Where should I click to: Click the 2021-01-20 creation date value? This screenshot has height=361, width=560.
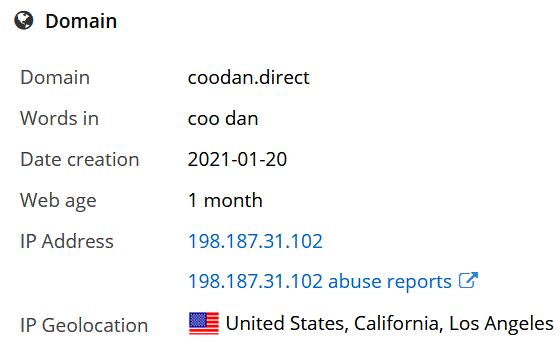[x=238, y=159]
